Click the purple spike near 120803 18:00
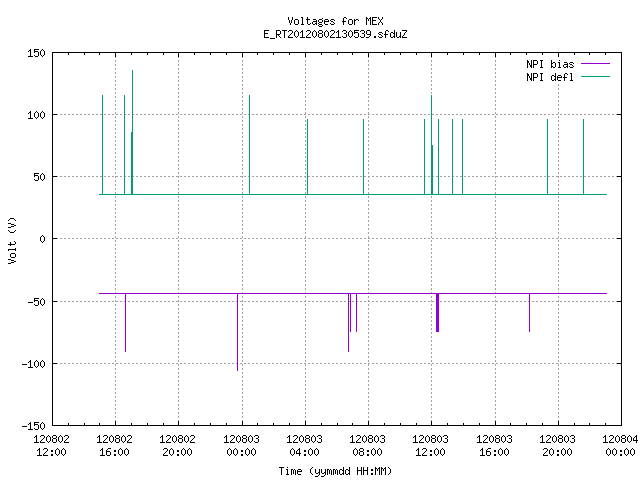Image resolution: width=640 pixels, height=480 pixels. (530, 313)
